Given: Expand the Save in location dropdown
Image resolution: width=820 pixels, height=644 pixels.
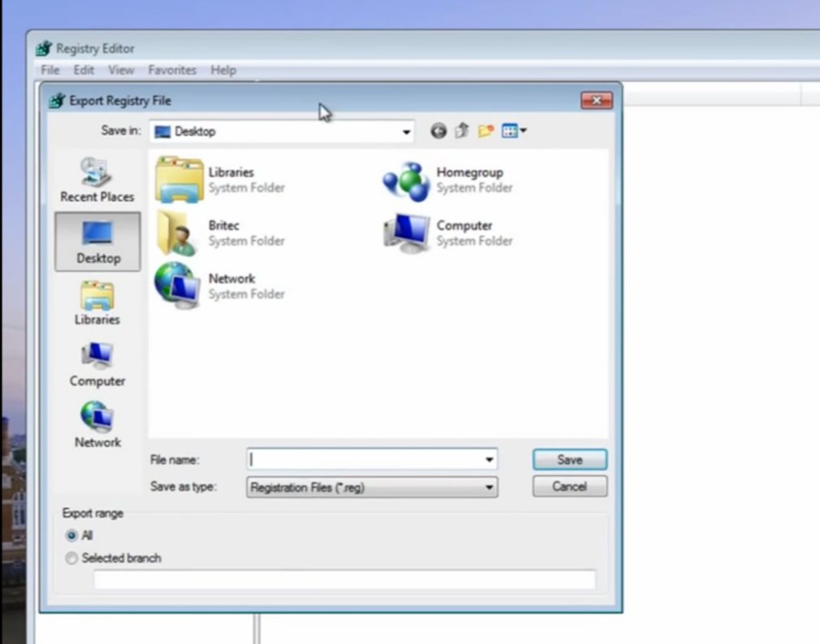Looking at the screenshot, I should point(406,132).
